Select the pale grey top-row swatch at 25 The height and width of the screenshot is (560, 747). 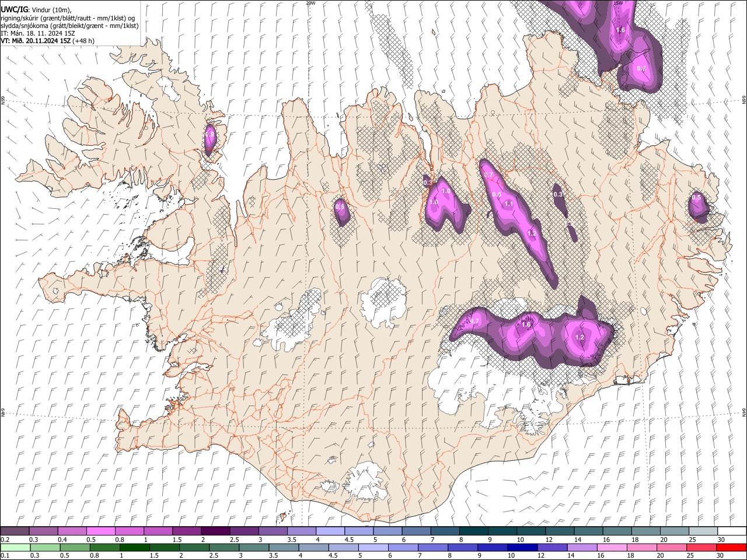pos(703,531)
